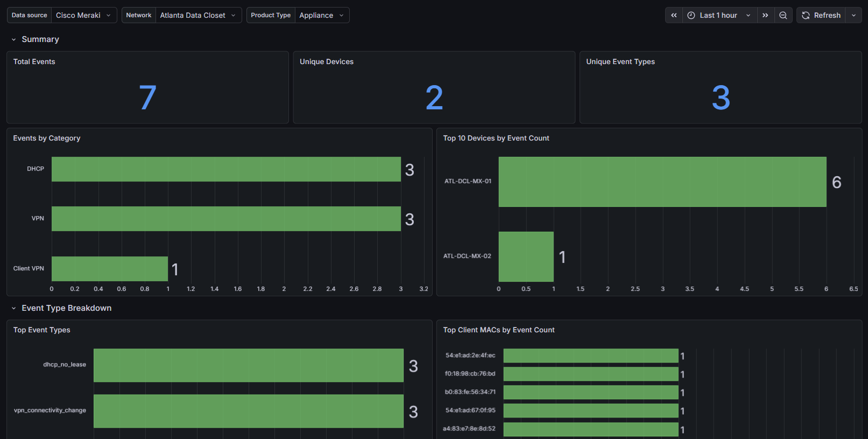Click the 54:e1:ad:2e:4f:ec MAC bar
The image size is (868, 439).
(591, 356)
